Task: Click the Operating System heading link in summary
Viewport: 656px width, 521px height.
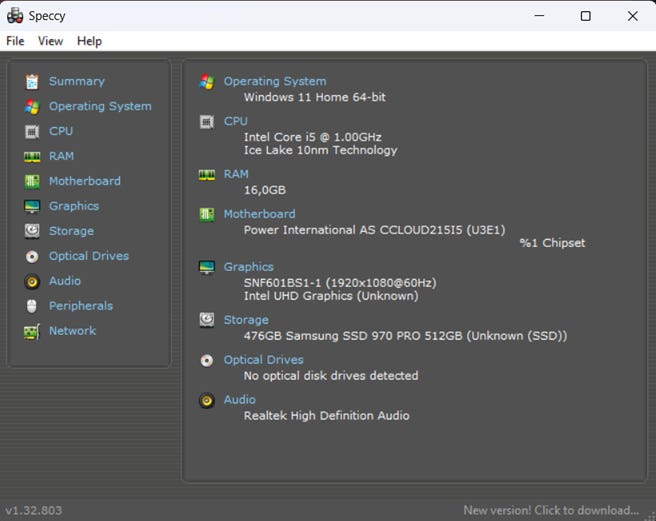Action: pyautogui.click(x=274, y=81)
